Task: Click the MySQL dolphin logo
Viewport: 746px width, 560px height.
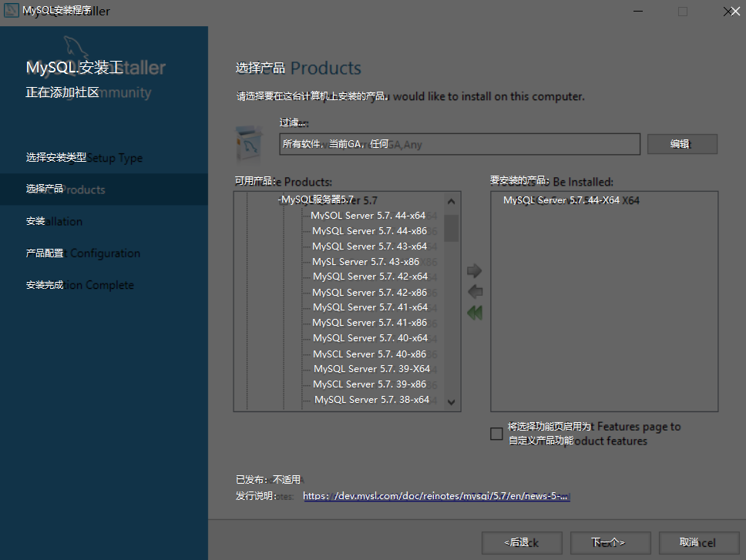Action: tap(76, 47)
